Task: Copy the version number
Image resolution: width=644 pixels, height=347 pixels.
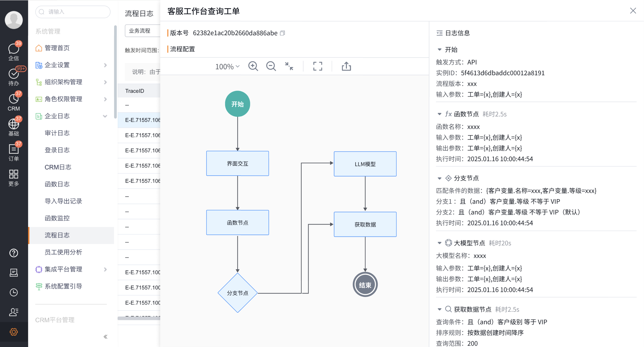Action: (283, 33)
